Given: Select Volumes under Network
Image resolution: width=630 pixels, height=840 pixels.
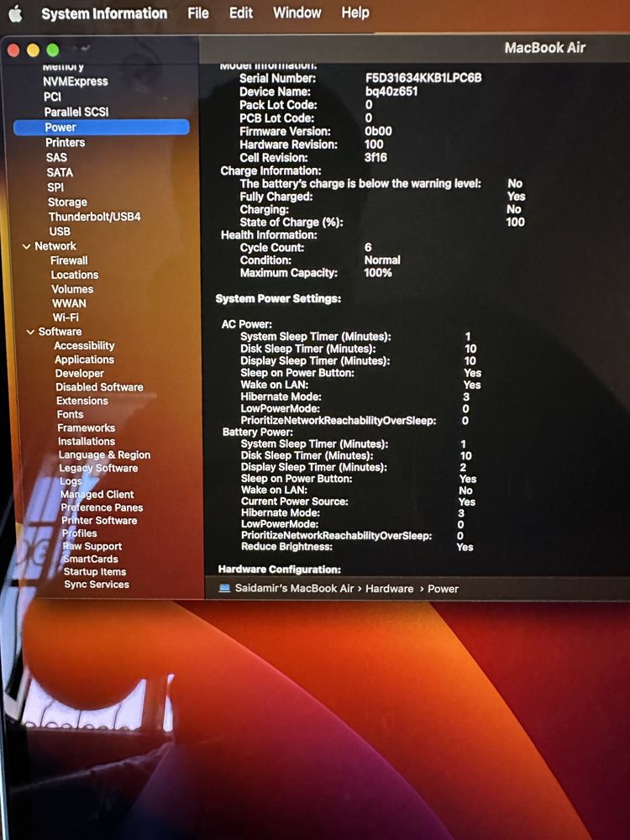Looking at the screenshot, I should tap(72, 289).
